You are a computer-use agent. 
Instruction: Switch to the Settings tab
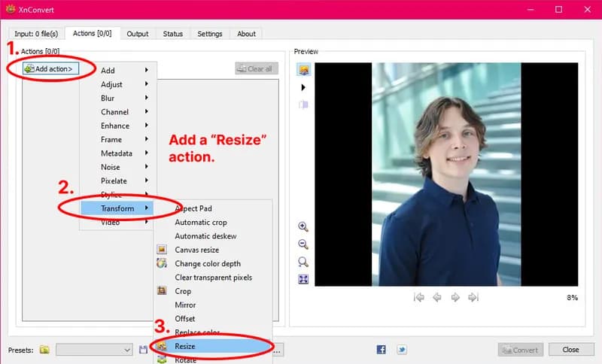(x=210, y=34)
